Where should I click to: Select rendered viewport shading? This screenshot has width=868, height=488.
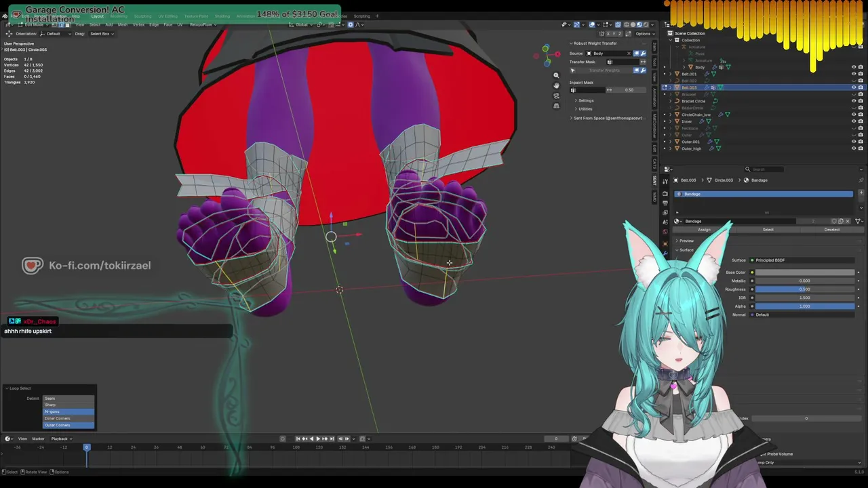pos(646,24)
